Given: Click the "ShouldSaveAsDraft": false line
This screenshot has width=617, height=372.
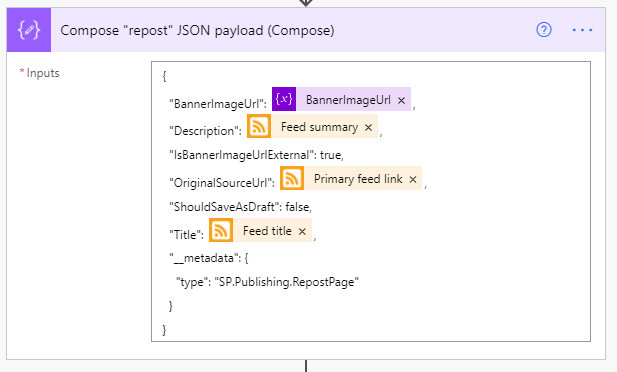Looking at the screenshot, I should [240, 207].
